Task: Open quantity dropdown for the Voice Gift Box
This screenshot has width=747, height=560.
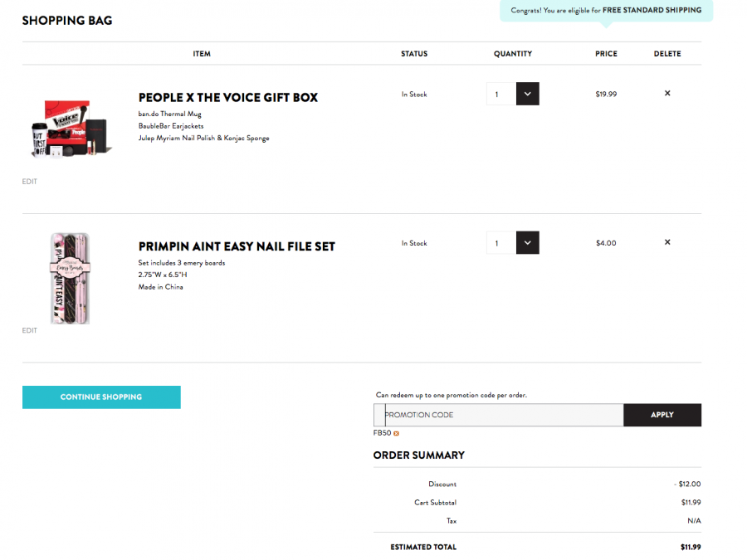Action: click(x=528, y=94)
